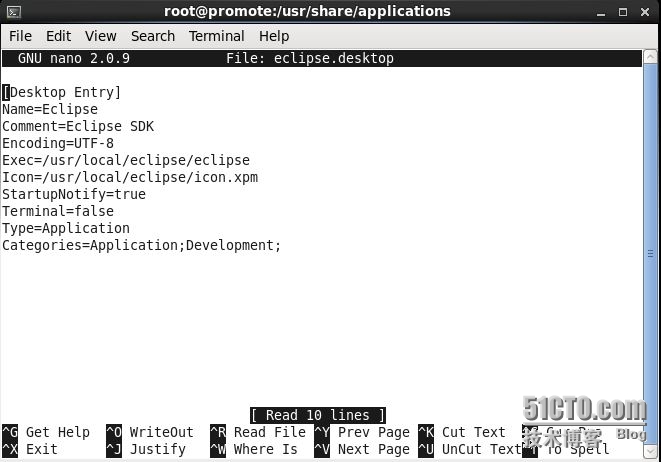Open the File menu
Viewport: 661px width, 462px height.
click(20, 36)
